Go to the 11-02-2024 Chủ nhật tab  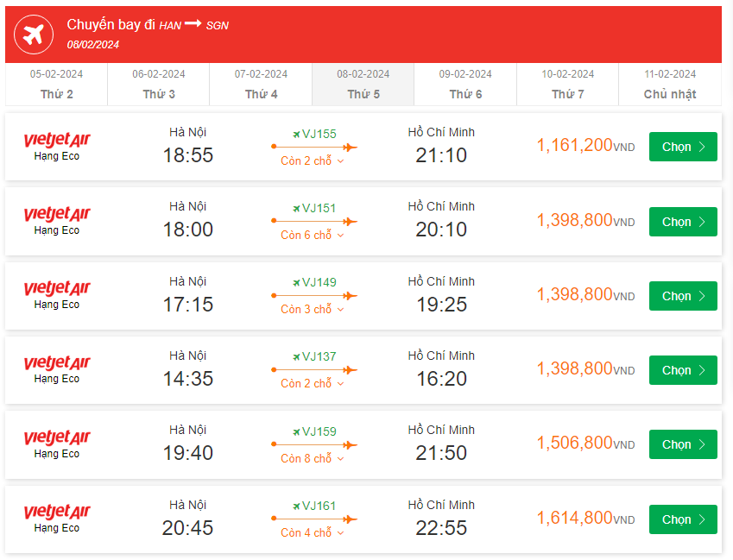tap(670, 85)
